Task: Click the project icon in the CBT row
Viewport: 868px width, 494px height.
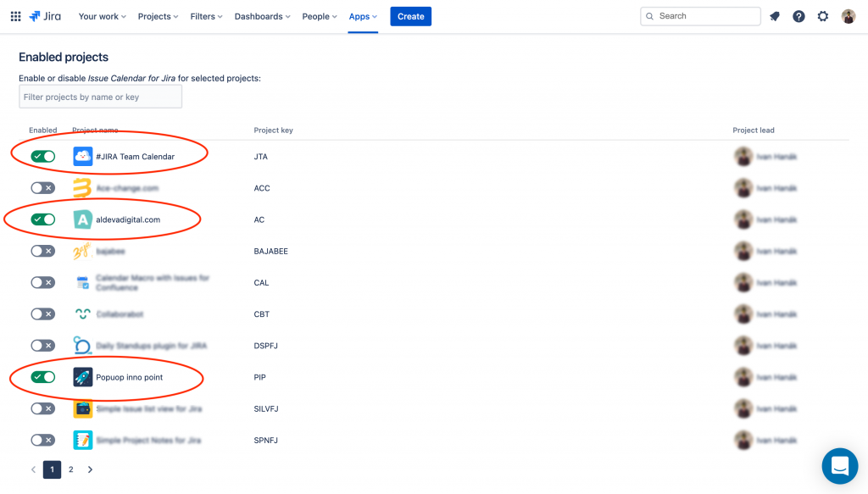Action: point(82,314)
